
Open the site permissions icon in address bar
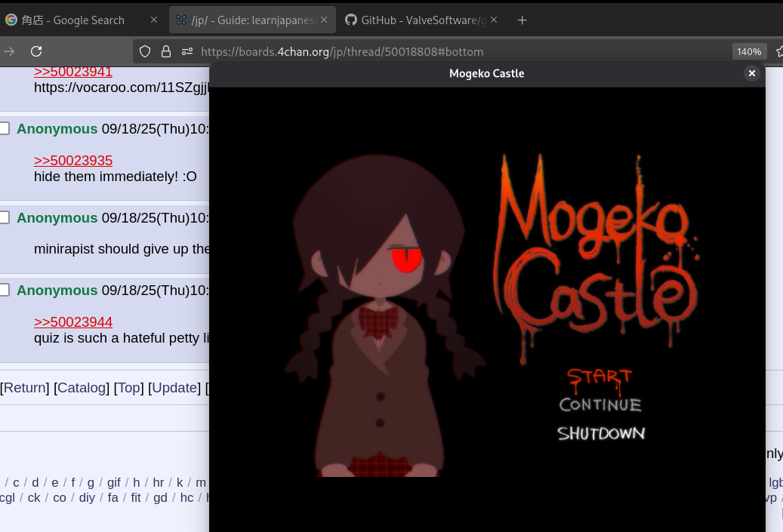pyautogui.click(x=187, y=51)
